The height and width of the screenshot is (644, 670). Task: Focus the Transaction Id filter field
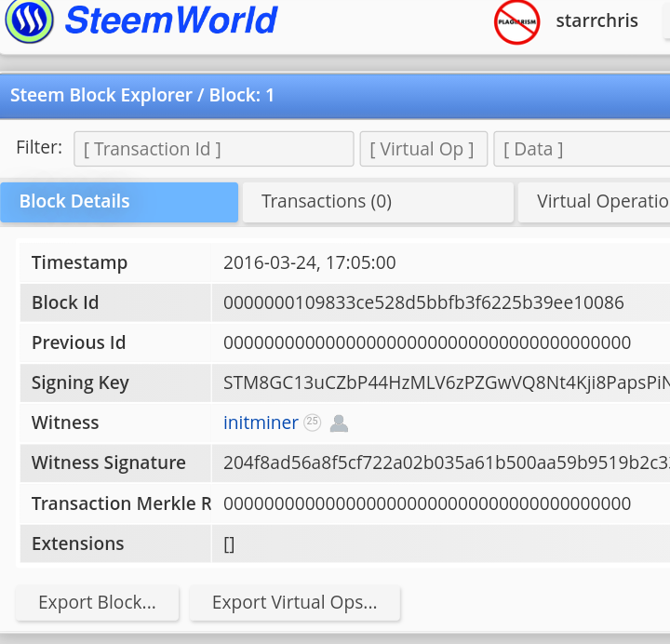coord(214,149)
